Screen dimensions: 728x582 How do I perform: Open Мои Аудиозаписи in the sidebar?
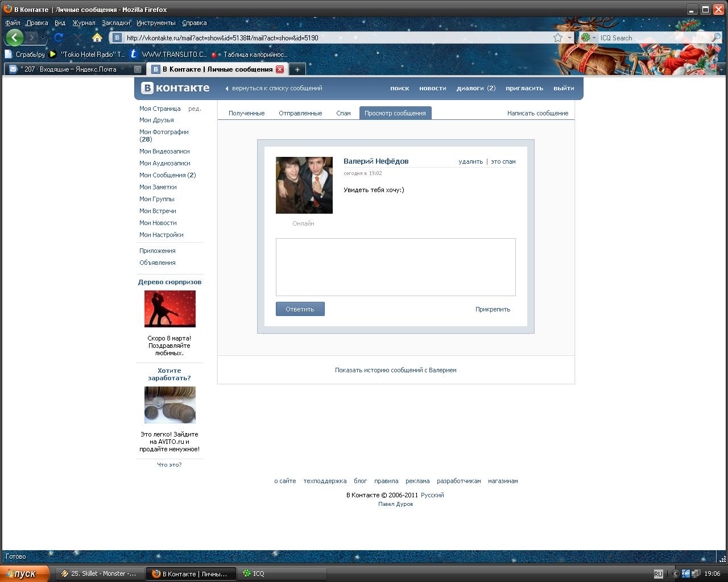164,163
